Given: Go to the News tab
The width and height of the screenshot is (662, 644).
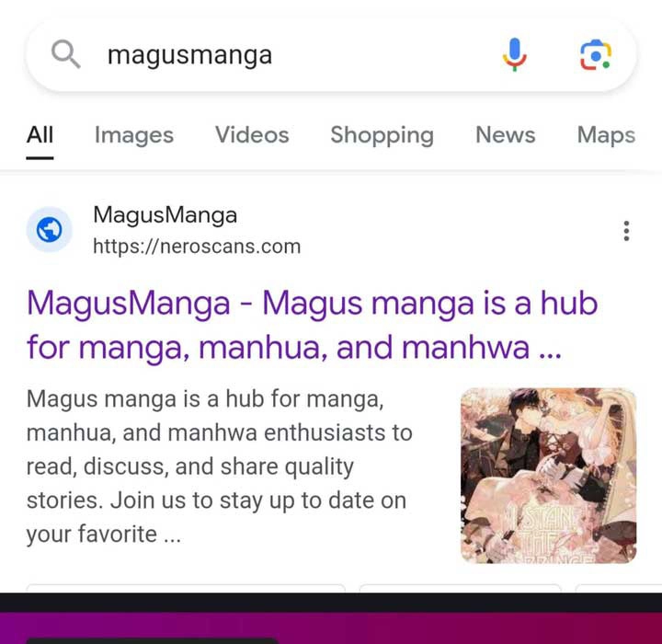Looking at the screenshot, I should (x=506, y=135).
